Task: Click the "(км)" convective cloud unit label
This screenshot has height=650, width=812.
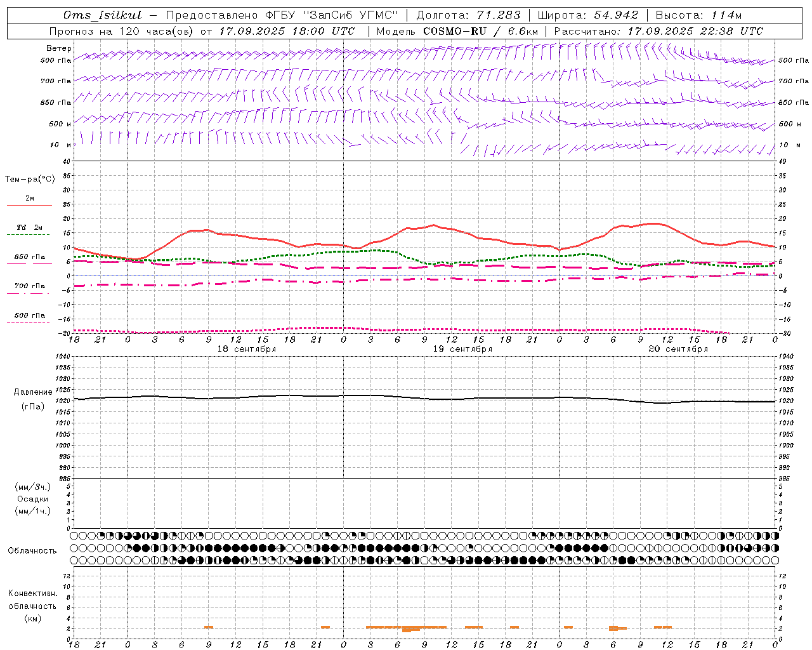Action: tap(33, 618)
